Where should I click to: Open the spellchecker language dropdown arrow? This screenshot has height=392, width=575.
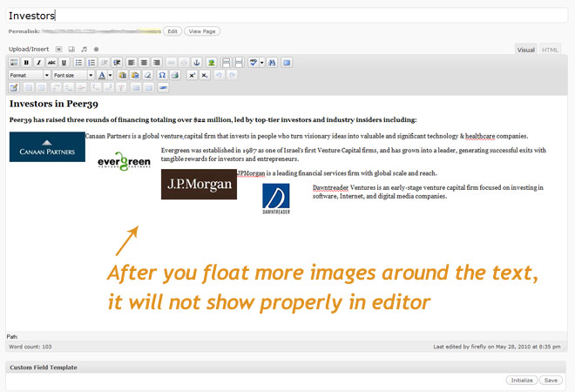(x=262, y=63)
